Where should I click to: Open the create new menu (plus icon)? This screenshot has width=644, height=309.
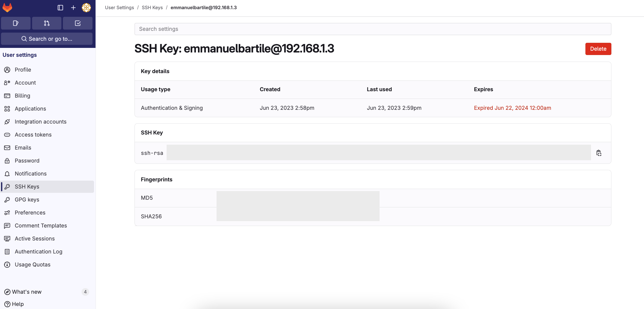coord(73,7)
